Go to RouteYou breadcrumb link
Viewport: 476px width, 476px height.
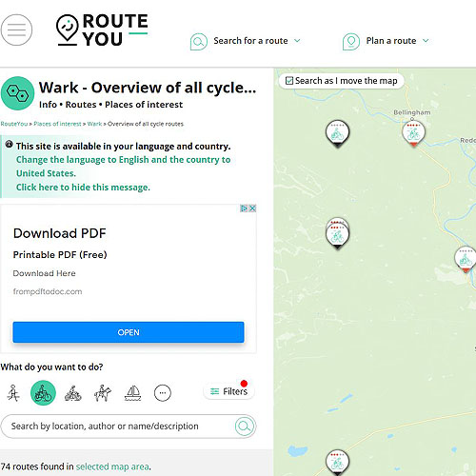click(x=14, y=124)
